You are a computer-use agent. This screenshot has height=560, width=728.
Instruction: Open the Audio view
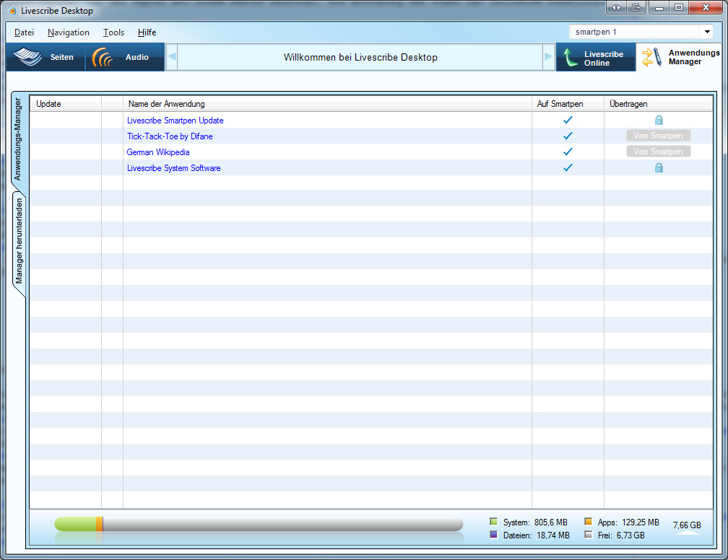(x=125, y=57)
